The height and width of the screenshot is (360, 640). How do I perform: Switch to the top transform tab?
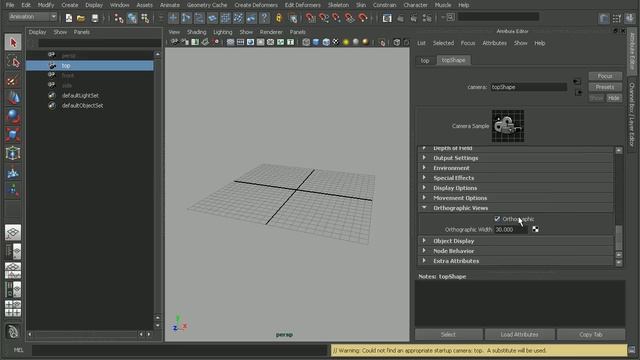(x=425, y=60)
